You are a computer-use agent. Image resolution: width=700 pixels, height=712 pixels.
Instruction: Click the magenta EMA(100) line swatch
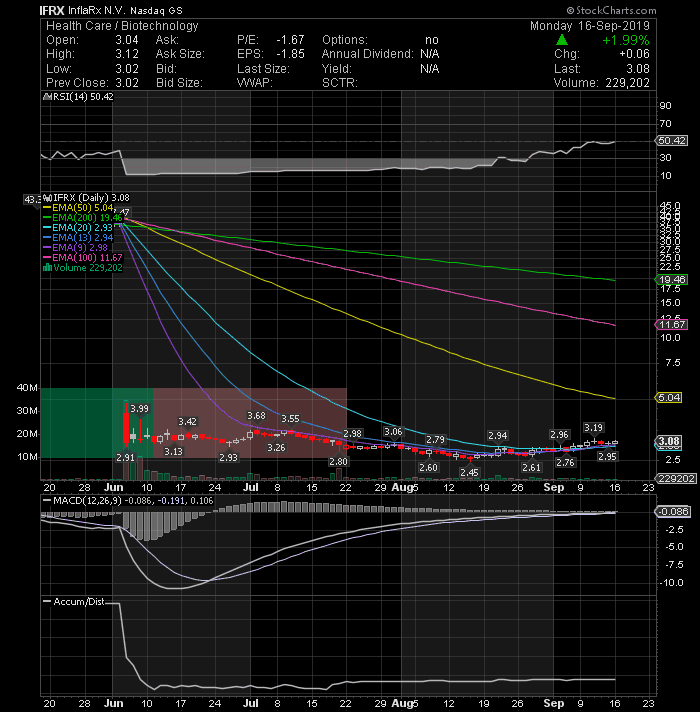point(47,257)
